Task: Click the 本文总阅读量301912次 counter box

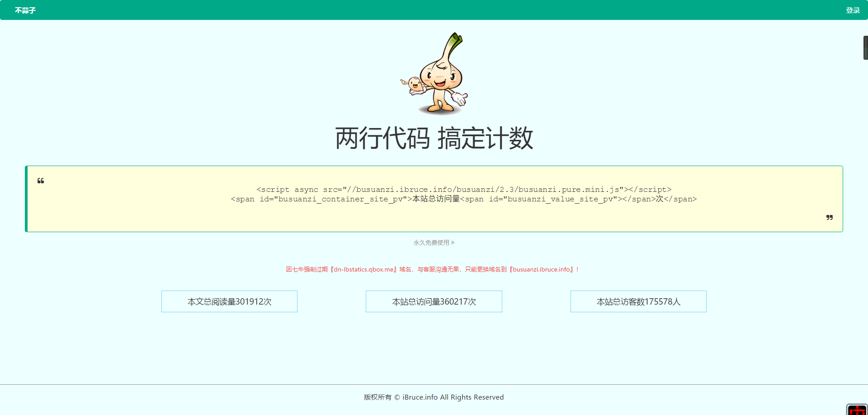Action: click(229, 301)
